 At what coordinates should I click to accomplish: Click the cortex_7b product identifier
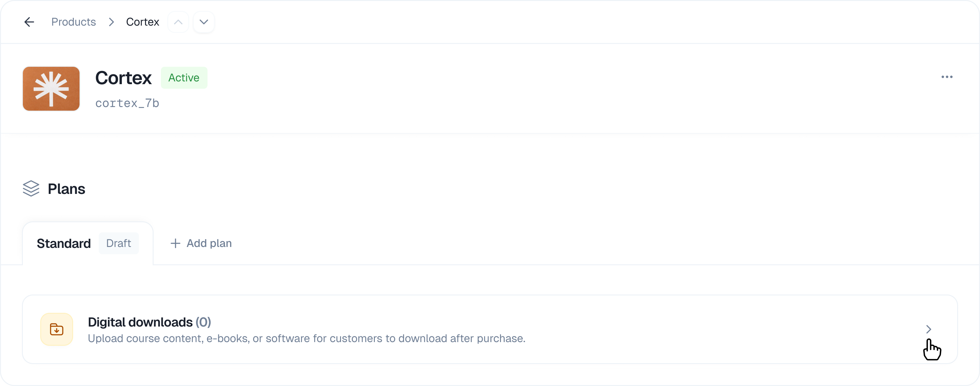pos(127,103)
